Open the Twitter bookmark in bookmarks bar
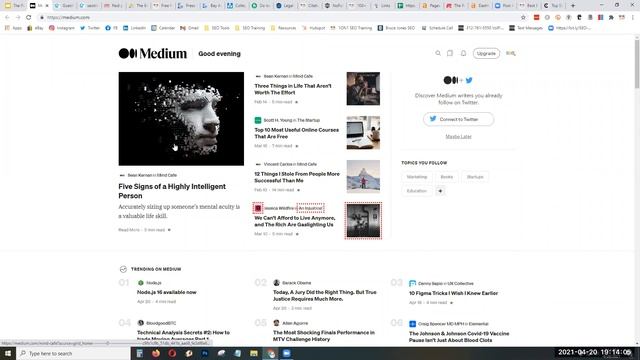This screenshot has width=640, height=360. click(x=90, y=28)
